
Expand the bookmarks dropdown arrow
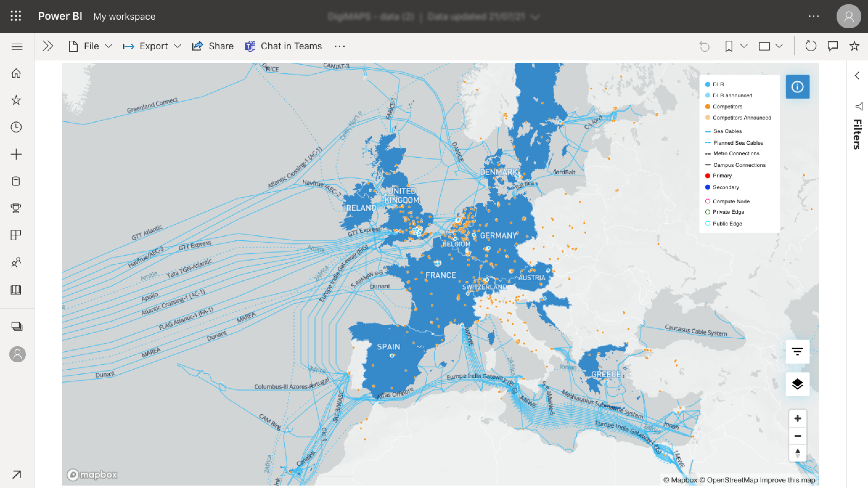tap(744, 46)
